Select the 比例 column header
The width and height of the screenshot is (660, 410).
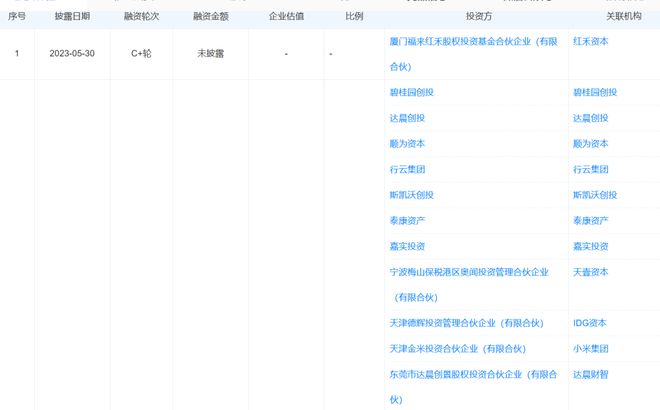point(354,16)
